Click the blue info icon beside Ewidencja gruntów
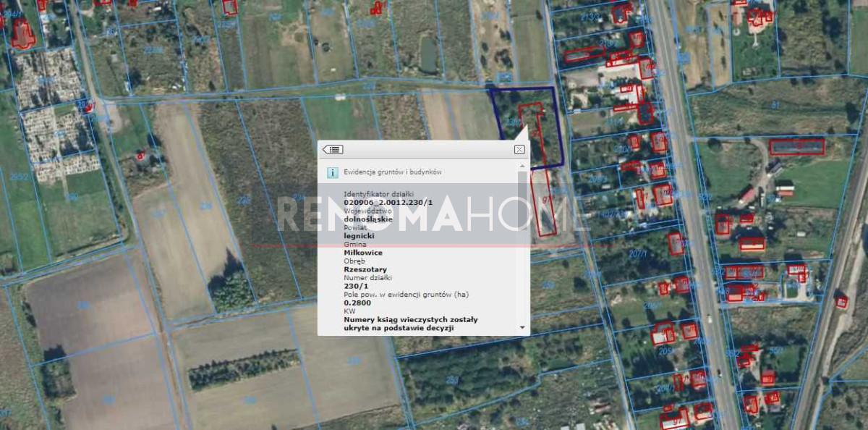Image resolution: width=868 pixels, height=430 pixels. click(332, 172)
